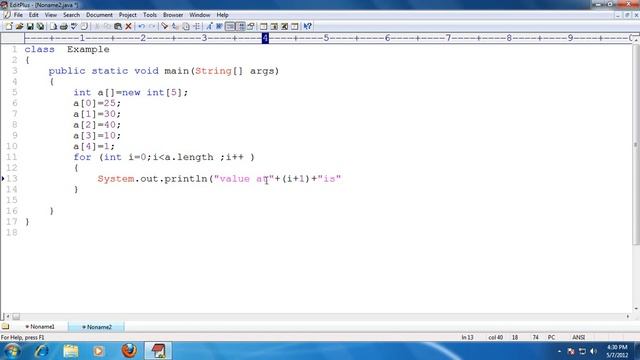
Task: Open the Windows Start menu
Action: [12, 351]
